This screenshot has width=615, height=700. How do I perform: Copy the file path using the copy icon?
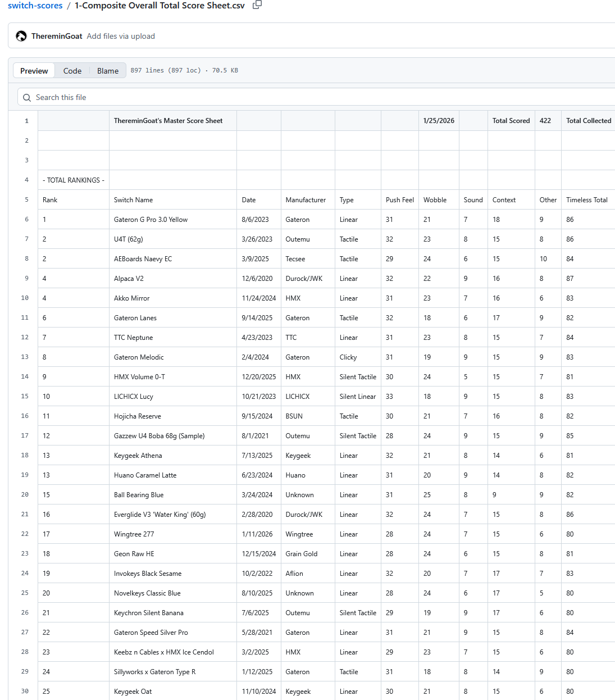pos(257,5)
